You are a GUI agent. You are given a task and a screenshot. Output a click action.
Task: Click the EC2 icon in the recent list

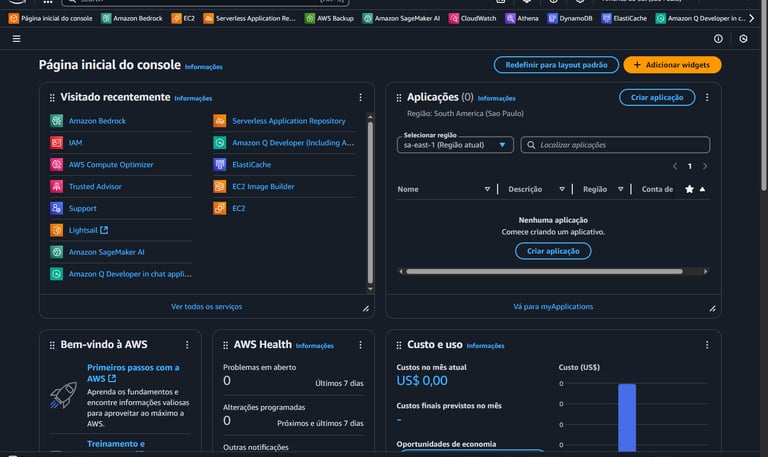tap(219, 208)
